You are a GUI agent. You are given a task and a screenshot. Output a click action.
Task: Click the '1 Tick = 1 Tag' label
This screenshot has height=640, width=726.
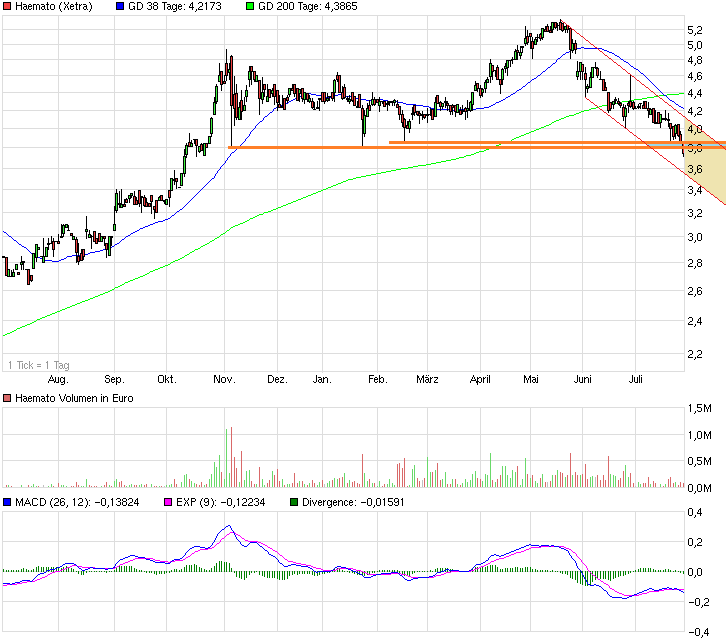37,365
